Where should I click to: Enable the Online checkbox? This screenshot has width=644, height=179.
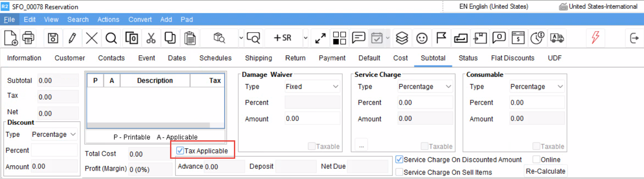click(x=536, y=160)
